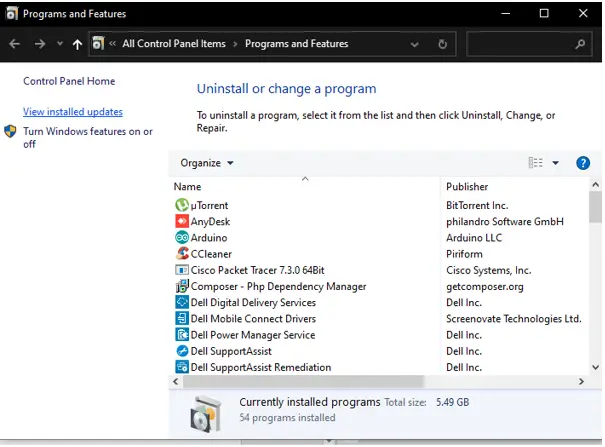Go back with the left arrow
605x447 pixels.
click(x=15, y=44)
